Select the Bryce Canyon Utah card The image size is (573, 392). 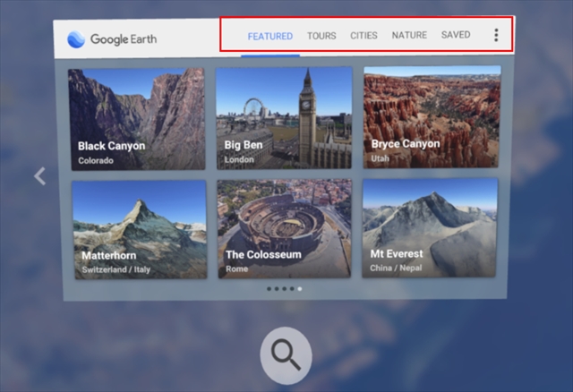click(x=431, y=118)
